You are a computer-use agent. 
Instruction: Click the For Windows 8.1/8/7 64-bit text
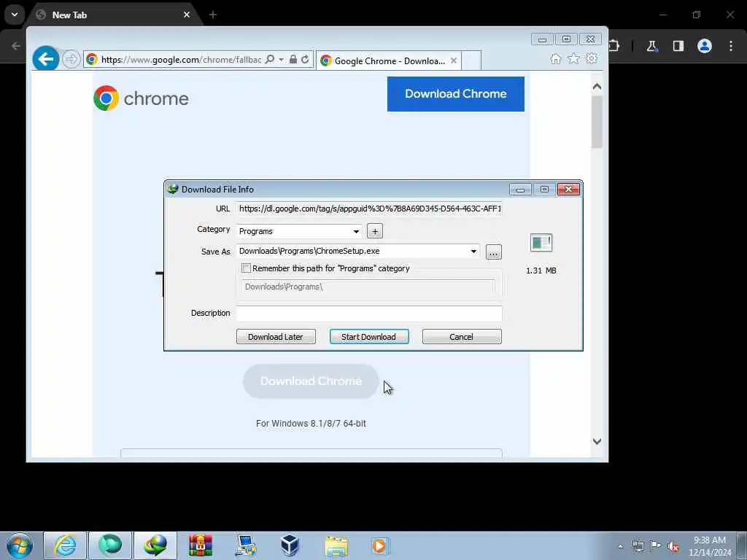(x=311, y=424)
